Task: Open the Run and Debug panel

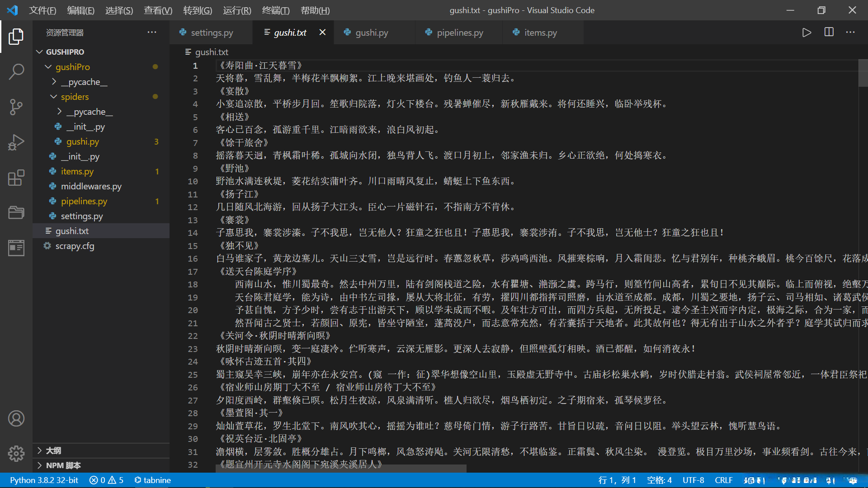Action: (x=16, y=142)
